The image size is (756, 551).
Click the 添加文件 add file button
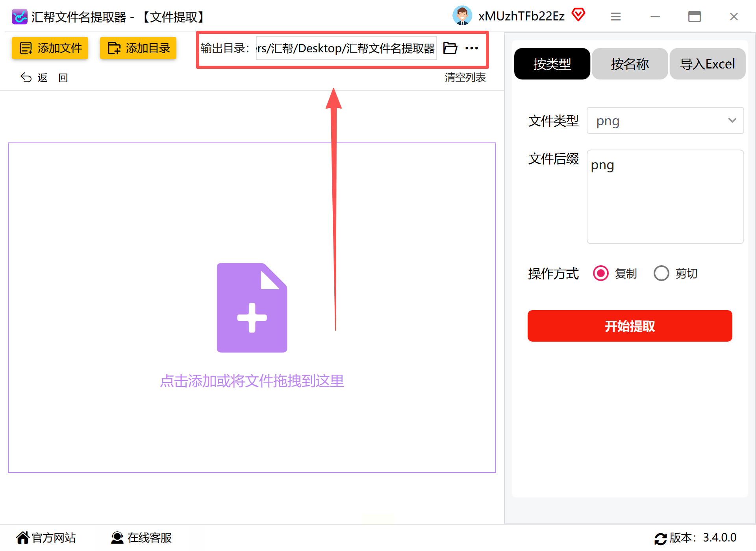pyautogui.click(x=50, y=48)
